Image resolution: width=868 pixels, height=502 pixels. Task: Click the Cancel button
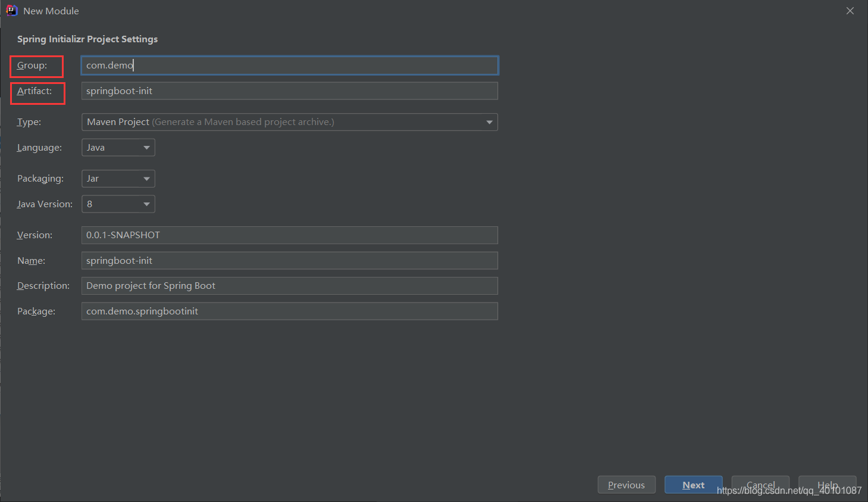coord(760,485)
